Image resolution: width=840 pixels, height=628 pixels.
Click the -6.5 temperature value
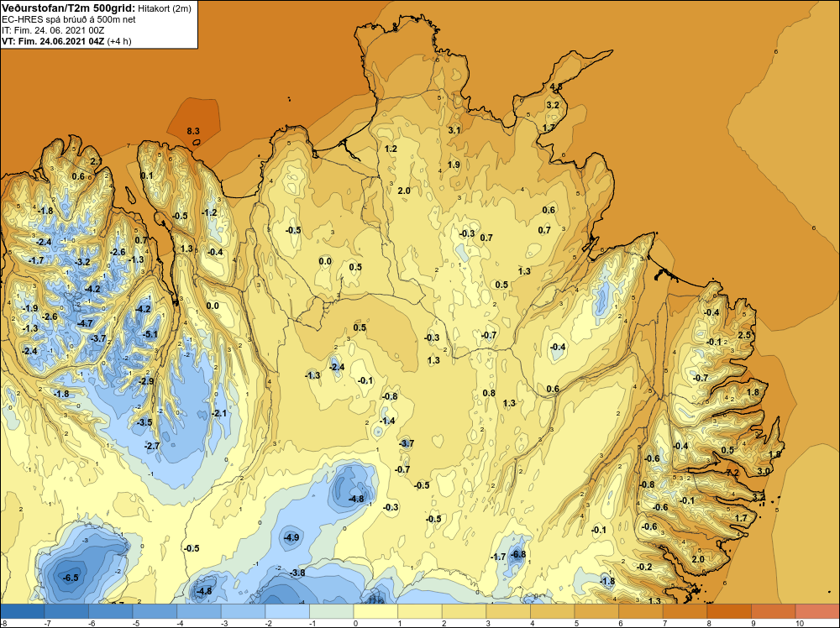pyautogui.click(x=71, y=578)
